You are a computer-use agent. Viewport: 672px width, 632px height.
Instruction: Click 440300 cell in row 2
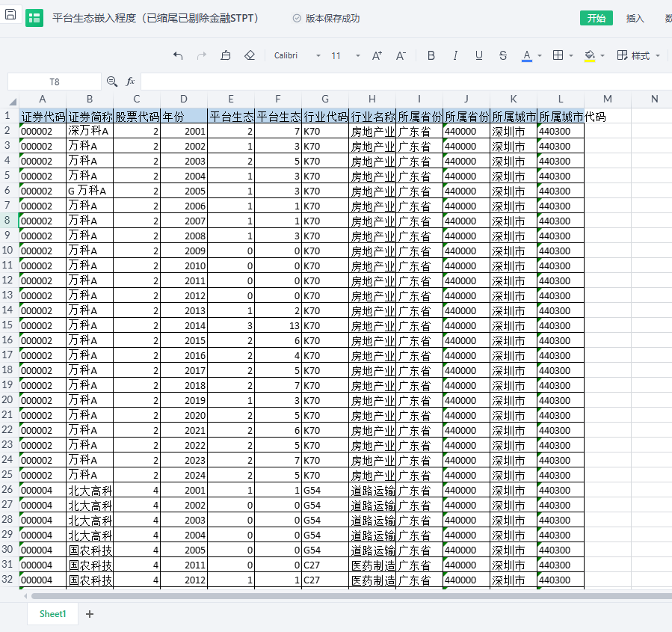[x=561, y=131]
